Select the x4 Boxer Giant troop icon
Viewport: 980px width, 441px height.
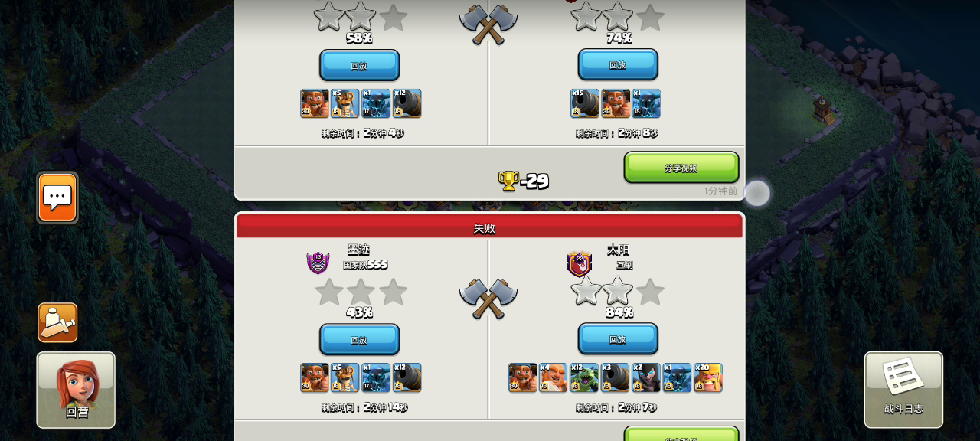(554, 377)
